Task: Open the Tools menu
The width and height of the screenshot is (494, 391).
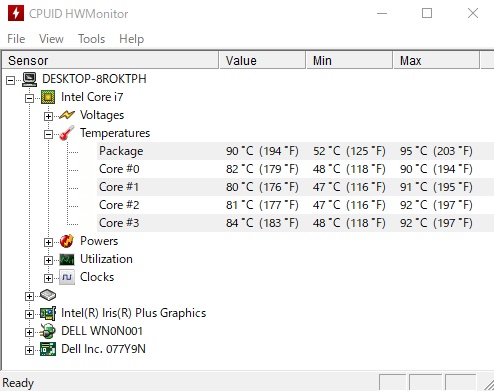Action: 91,39
